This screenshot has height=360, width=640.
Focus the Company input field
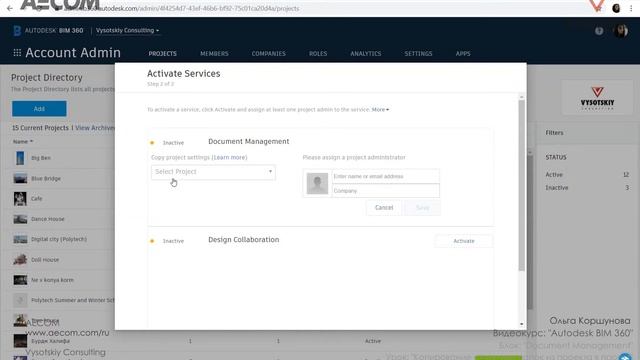click(x=386, y=191)
